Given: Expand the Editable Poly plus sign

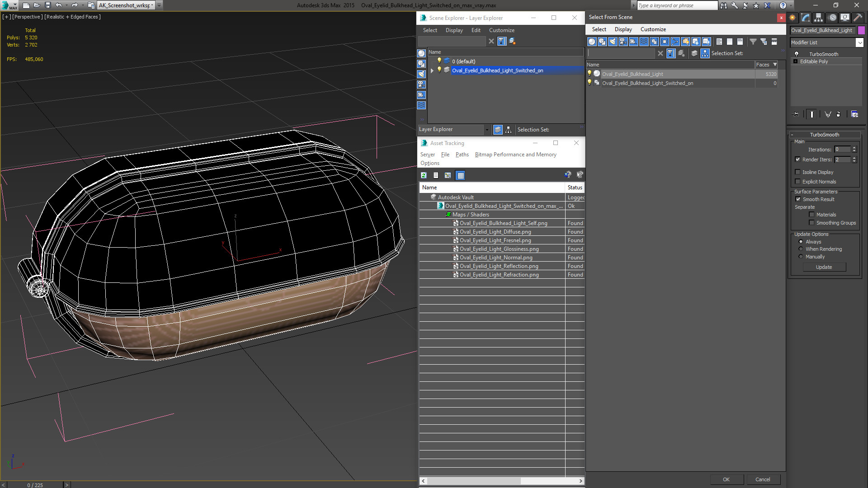Looking at the screenshot, I should [x=795, y=61].
